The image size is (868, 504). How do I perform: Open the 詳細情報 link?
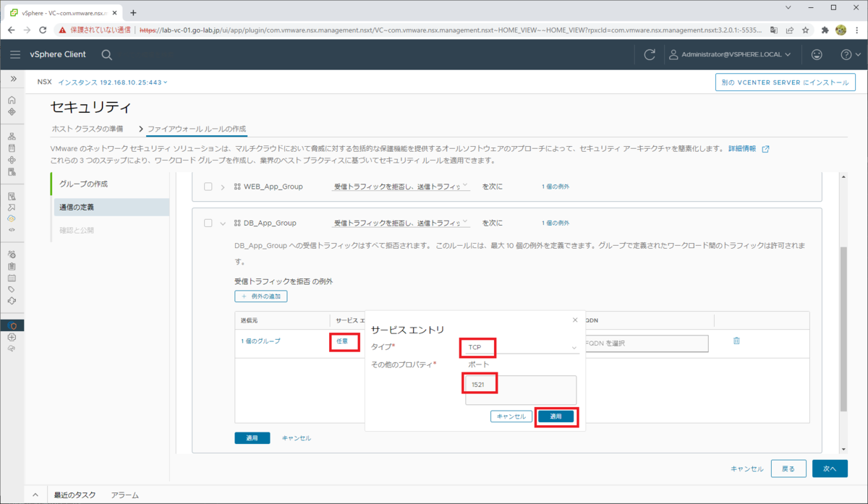click(x=749, y=148)
